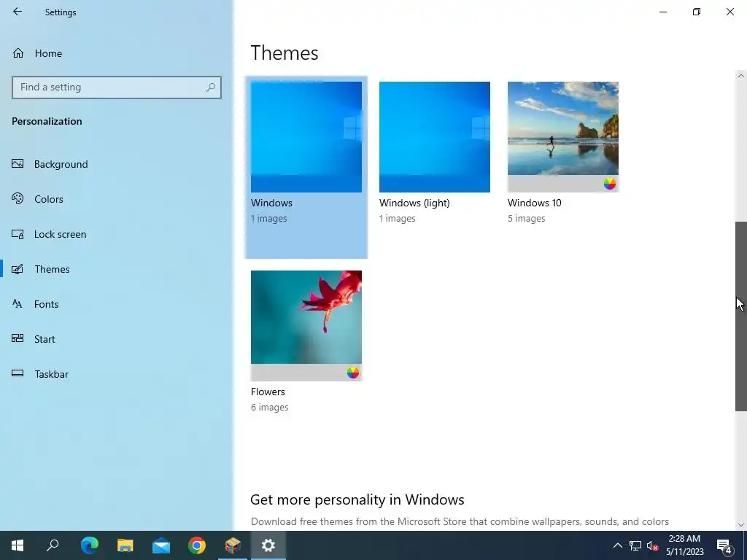Open Home in Settings sidebar
This screenshot has height=560, width=747.
click(x=48, y=53)
